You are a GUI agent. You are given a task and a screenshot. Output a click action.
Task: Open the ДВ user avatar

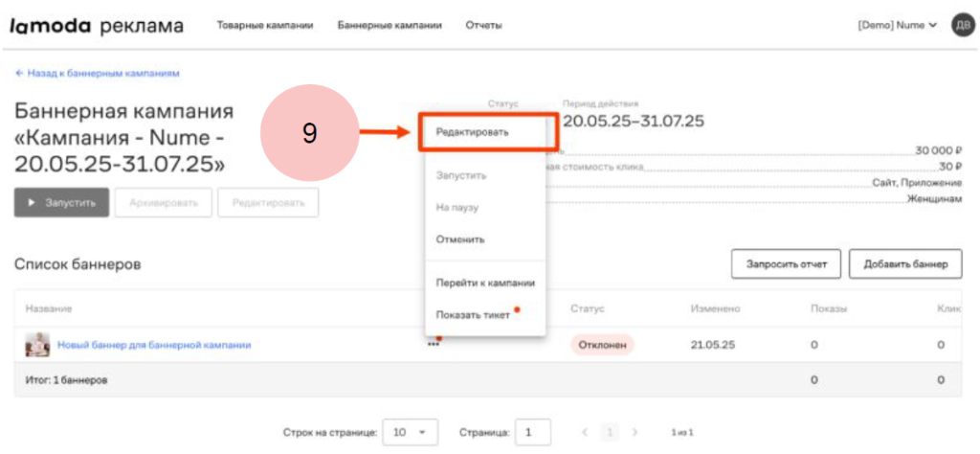coord(962,26)
